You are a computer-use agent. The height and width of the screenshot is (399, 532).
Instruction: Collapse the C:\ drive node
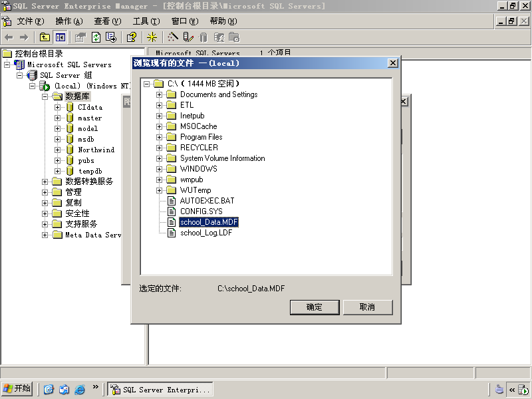click(x=146, y=84)
